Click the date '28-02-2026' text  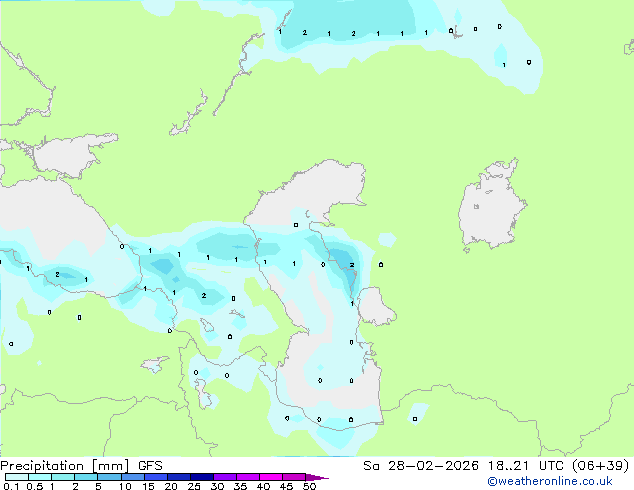(433, 466)
